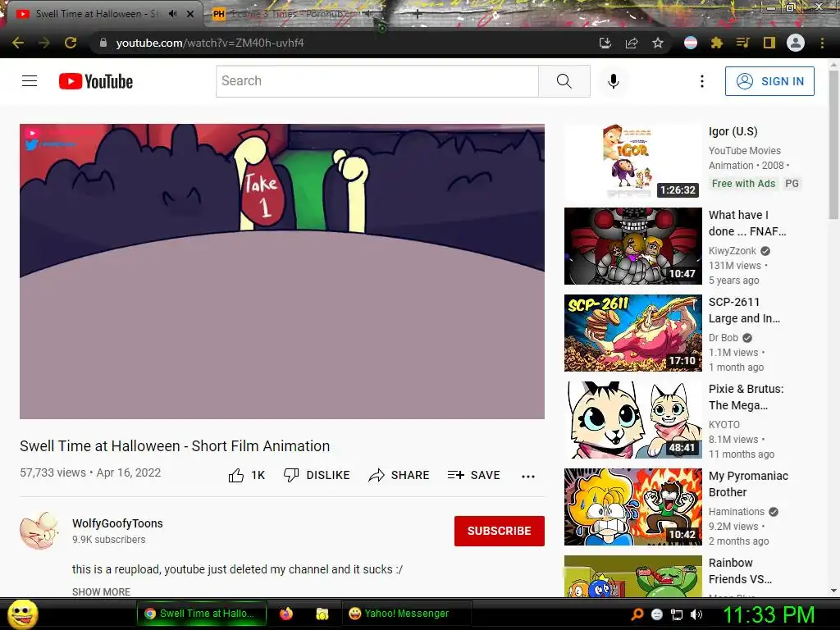Open media controls icon in toolbar

click(743, 43)
